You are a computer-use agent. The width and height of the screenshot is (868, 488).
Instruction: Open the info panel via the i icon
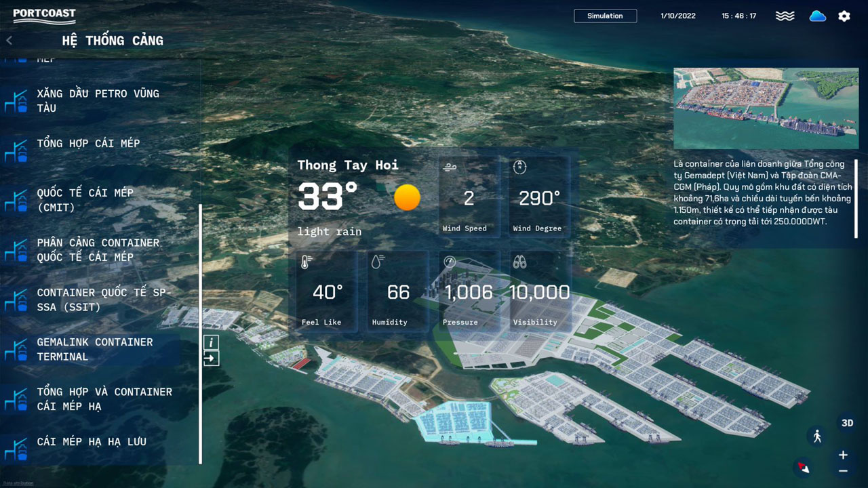[x=211, y=342]
